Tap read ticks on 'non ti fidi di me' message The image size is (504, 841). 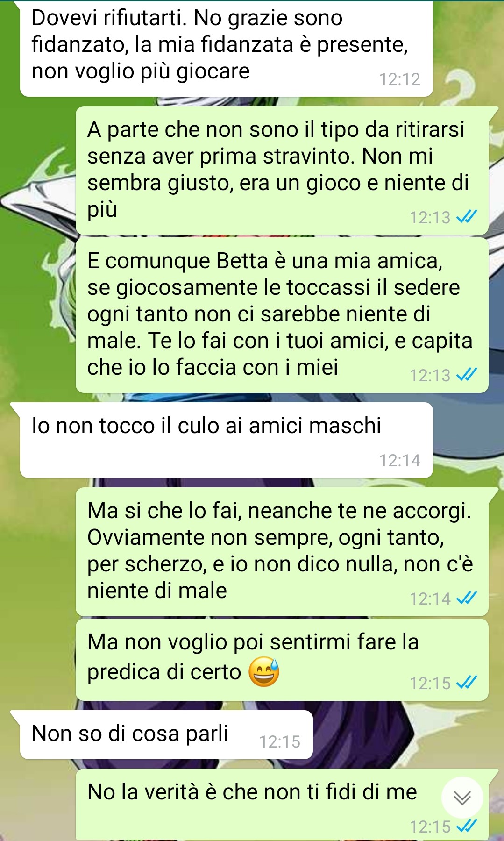coord(467,827)
